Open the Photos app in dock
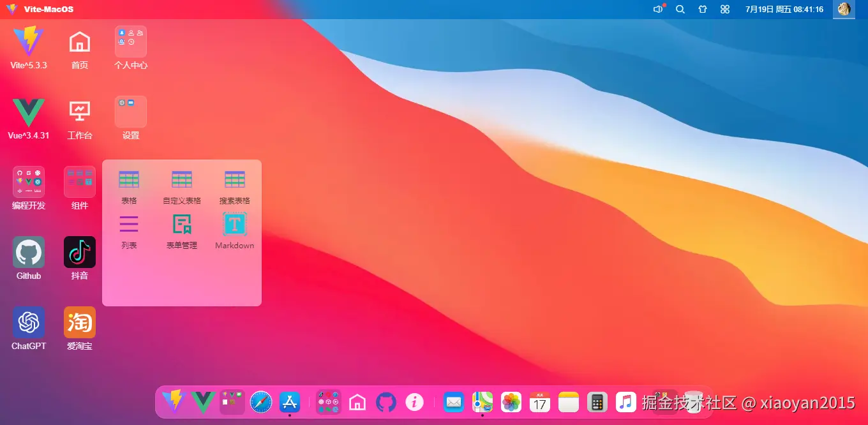 pos(511,402)
